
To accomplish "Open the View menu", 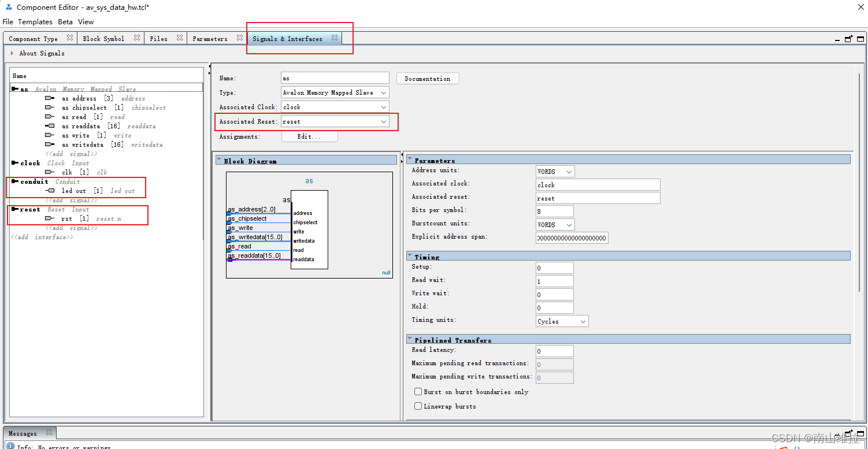I will (x=86, y=21).
